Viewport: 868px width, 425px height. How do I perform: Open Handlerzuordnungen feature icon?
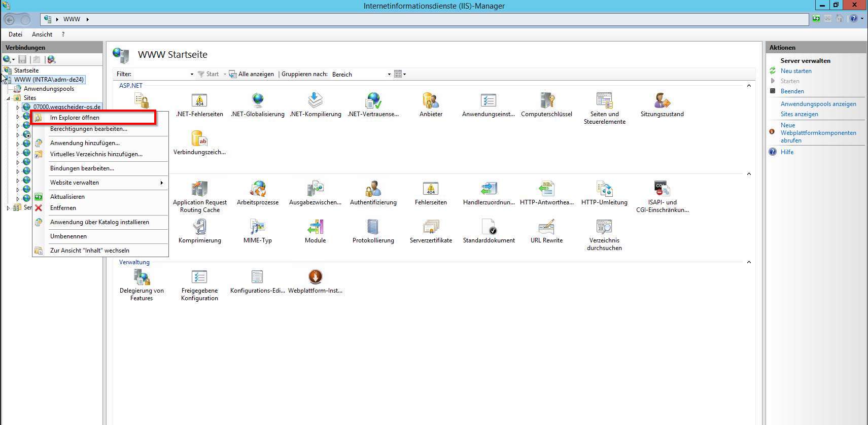(x=489, y=193)
